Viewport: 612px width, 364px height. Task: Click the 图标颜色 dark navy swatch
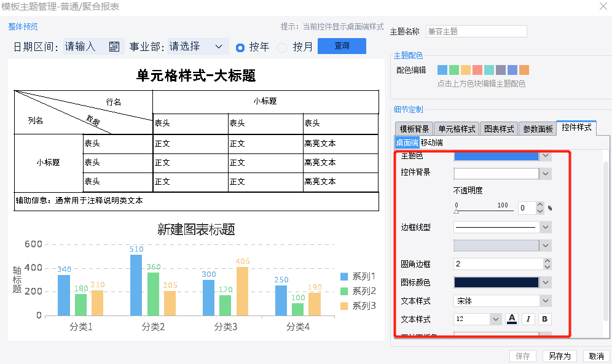point(496,282)
